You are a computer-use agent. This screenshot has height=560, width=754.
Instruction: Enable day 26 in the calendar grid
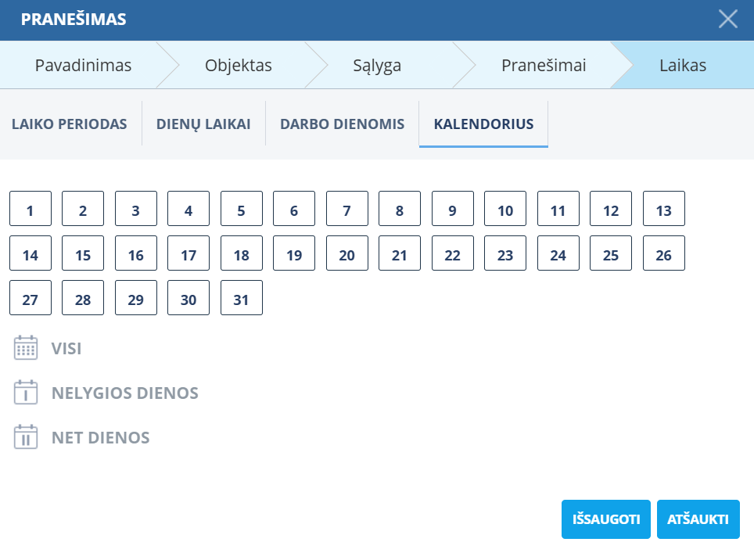pos(664,253)
